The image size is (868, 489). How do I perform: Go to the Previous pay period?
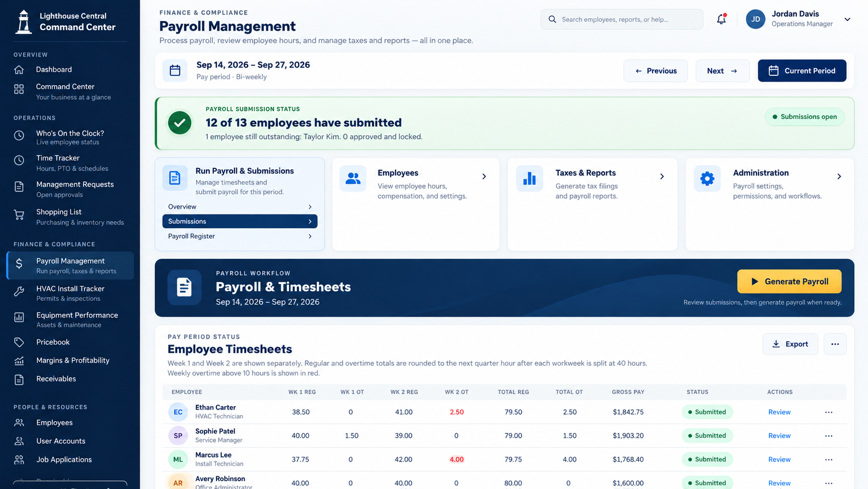click(x=656, y=71)
